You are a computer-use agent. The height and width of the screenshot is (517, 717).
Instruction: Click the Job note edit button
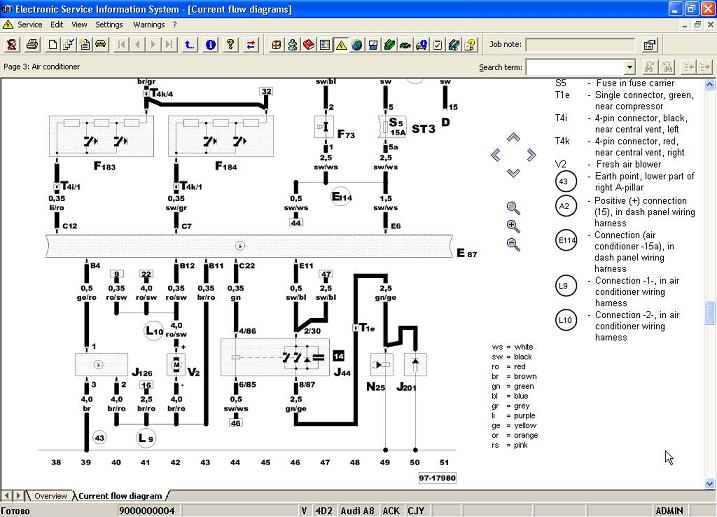[x=649, y=45]
